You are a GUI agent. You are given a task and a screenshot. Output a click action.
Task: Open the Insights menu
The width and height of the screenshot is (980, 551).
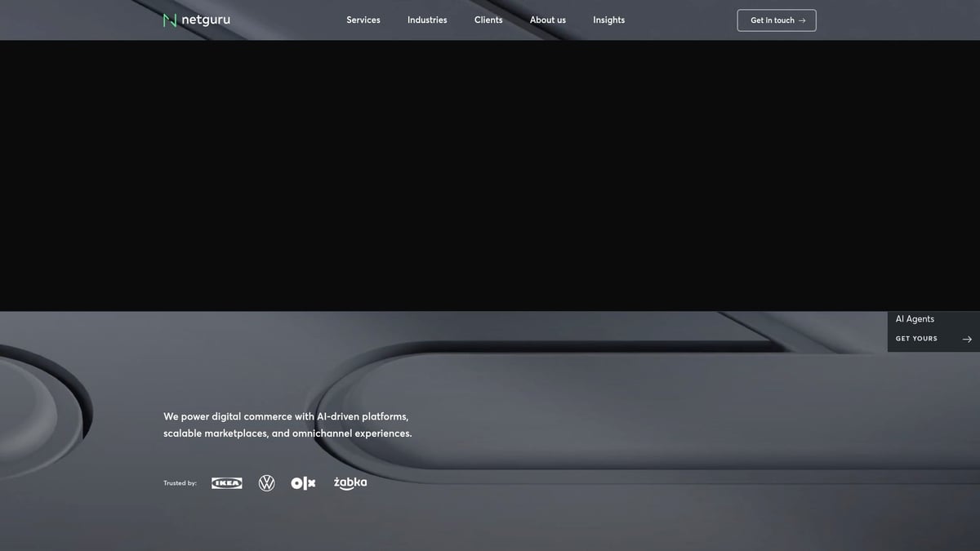609,20
